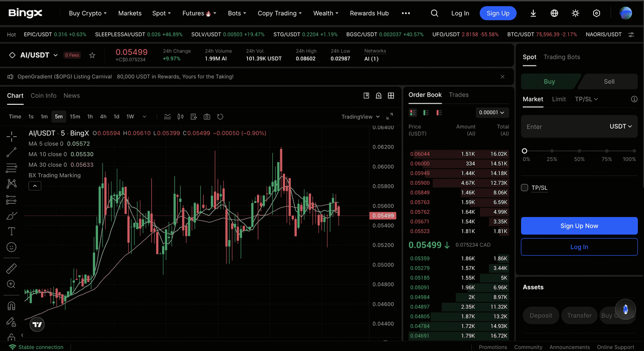
Task: Switch to the Sell side toggle
Action: (x=609, y=82)
